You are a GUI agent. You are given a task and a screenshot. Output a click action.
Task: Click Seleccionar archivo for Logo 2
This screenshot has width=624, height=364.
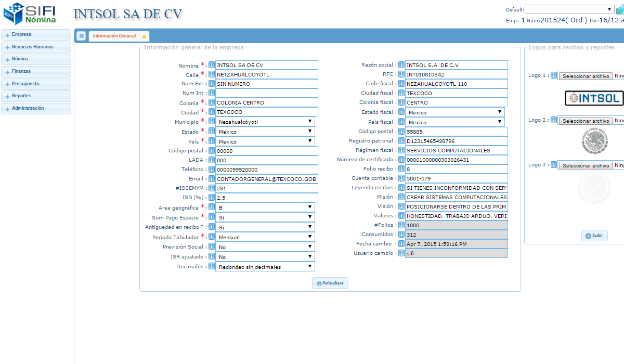click(x=586, y=121)
